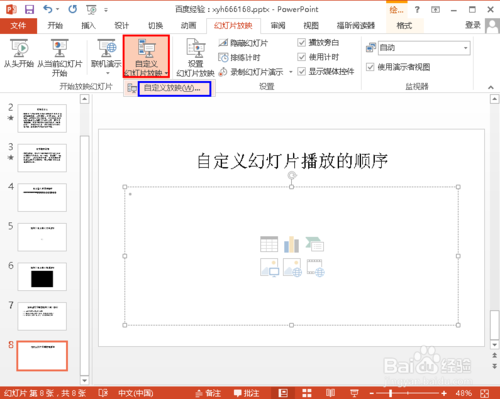Switch to the 设计 tab
This screenshot has width=500, height=399.
(x=121, y=25)
